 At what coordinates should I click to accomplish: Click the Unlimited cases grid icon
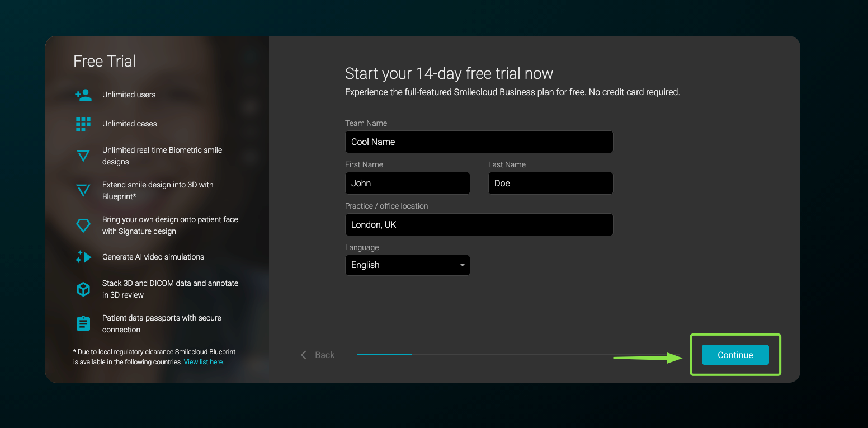pyautogui.click(x=83, y=124)
